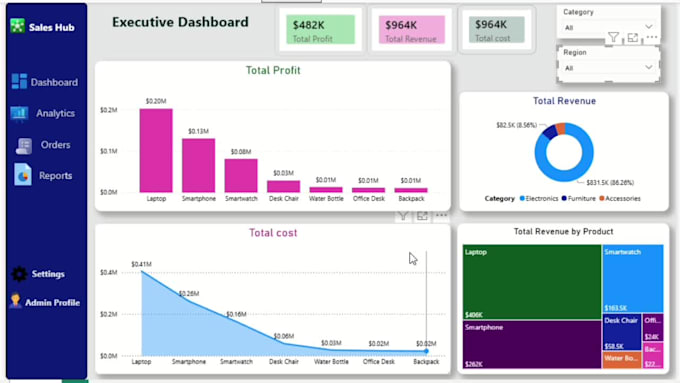680x383 pixels.
Task: Click the Smartwatch treemap tile
Action: 633,278
